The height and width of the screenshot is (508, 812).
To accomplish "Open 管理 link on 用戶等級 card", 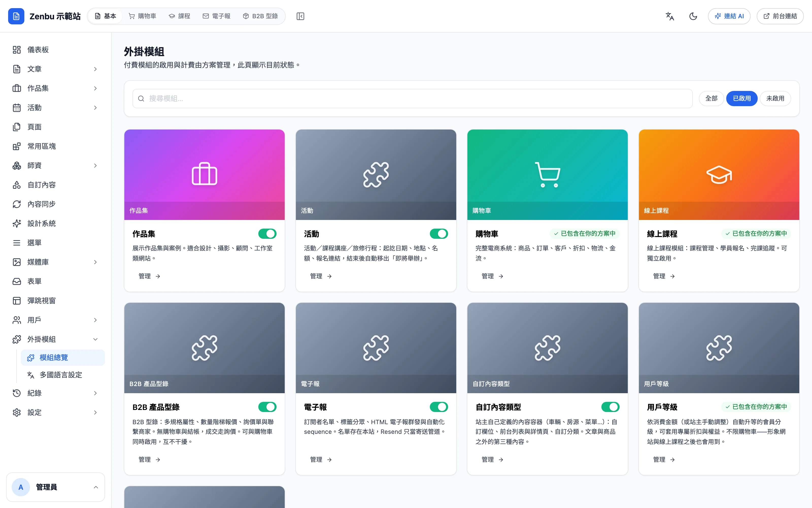I will coord(664,460).
